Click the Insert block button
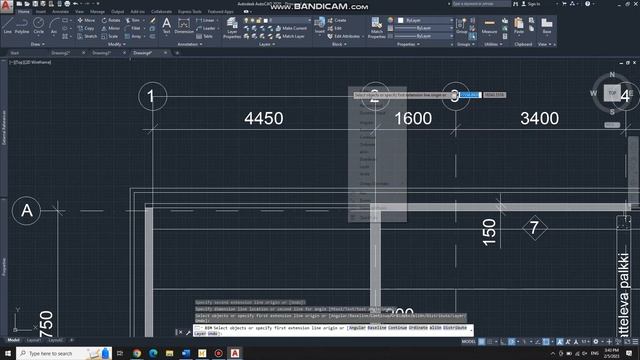The height and width of the screenshot is (360, 640). coord(320,26)
